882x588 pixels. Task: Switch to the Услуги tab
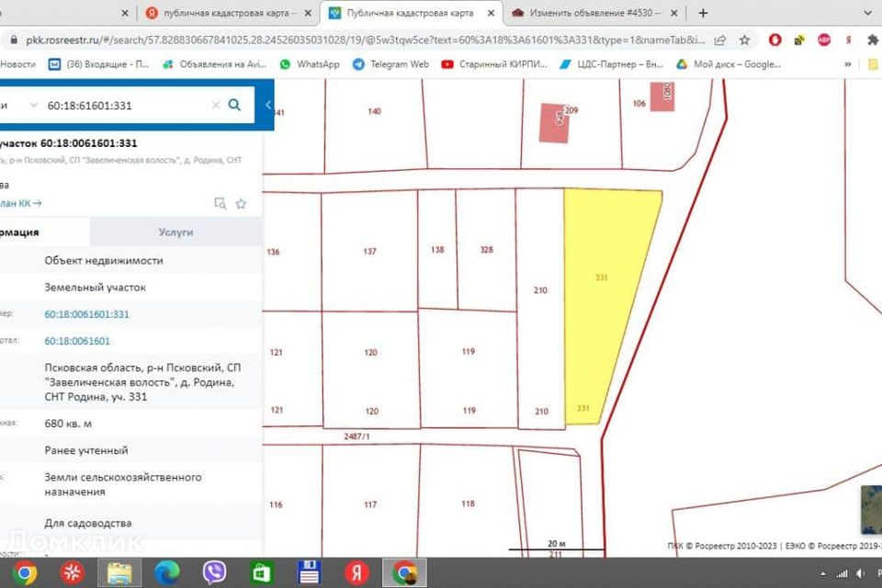[x=175, y=232]
